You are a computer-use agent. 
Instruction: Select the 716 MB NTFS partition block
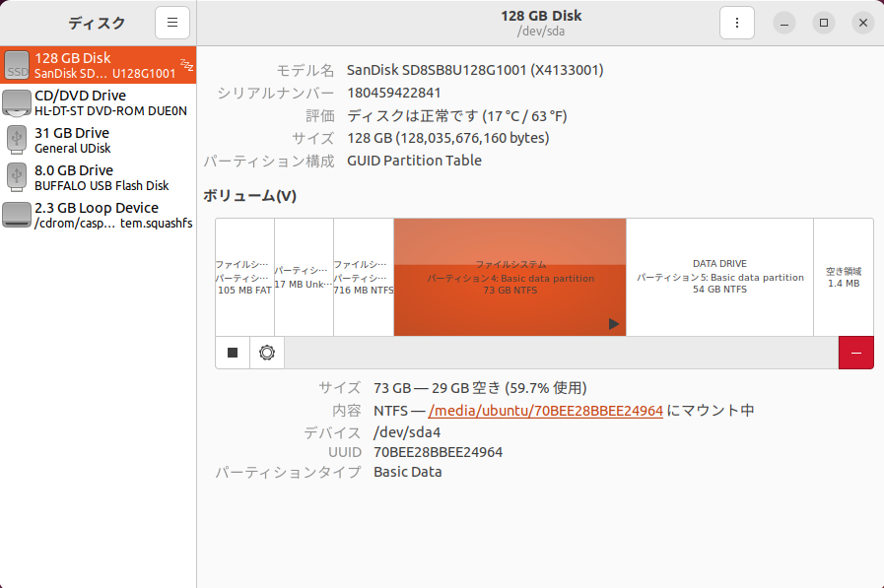[x=364, y=277]
